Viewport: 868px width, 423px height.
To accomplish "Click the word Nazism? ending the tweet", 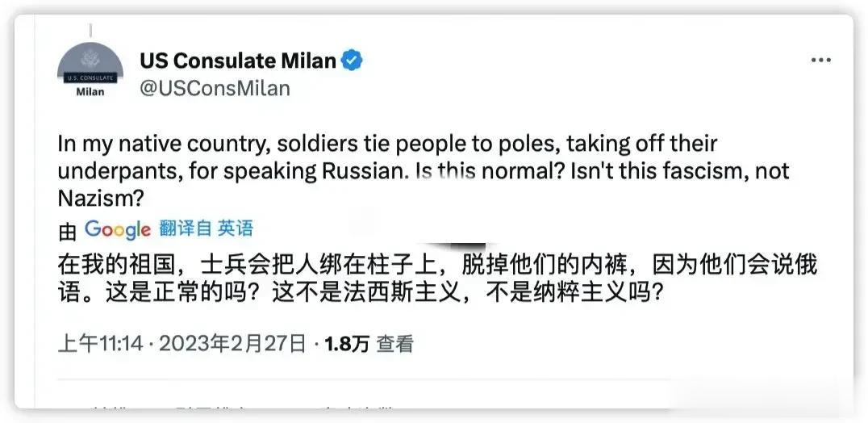I will pos(100,199).
